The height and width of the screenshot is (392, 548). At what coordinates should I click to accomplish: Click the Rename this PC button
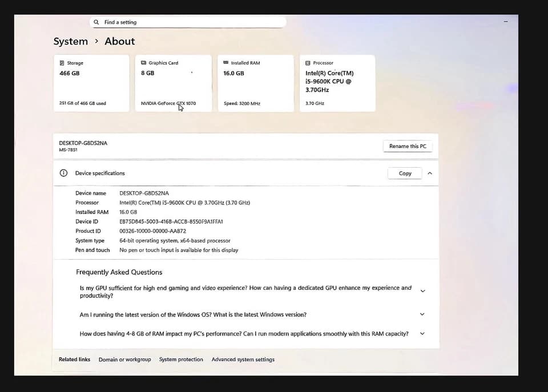click(408, 146)
